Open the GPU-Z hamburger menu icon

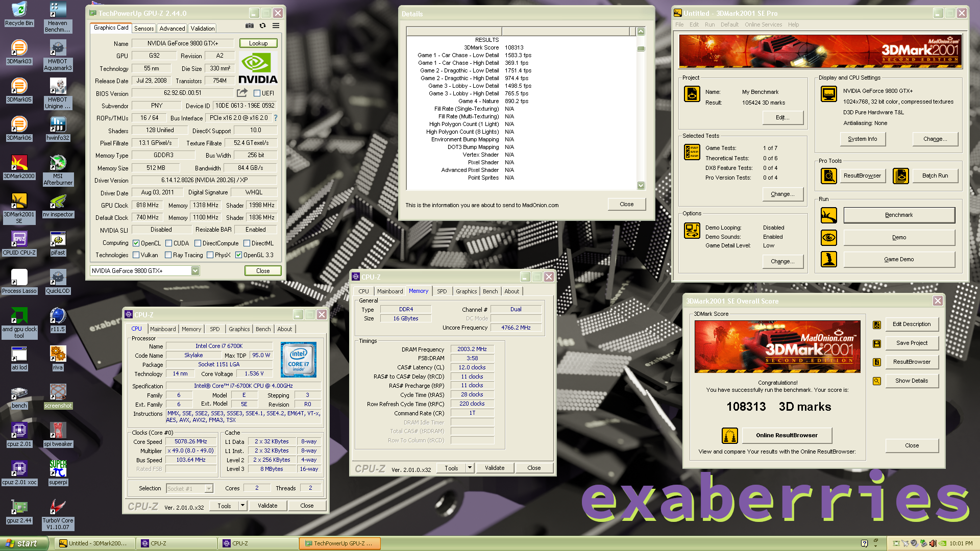(276, 26)
